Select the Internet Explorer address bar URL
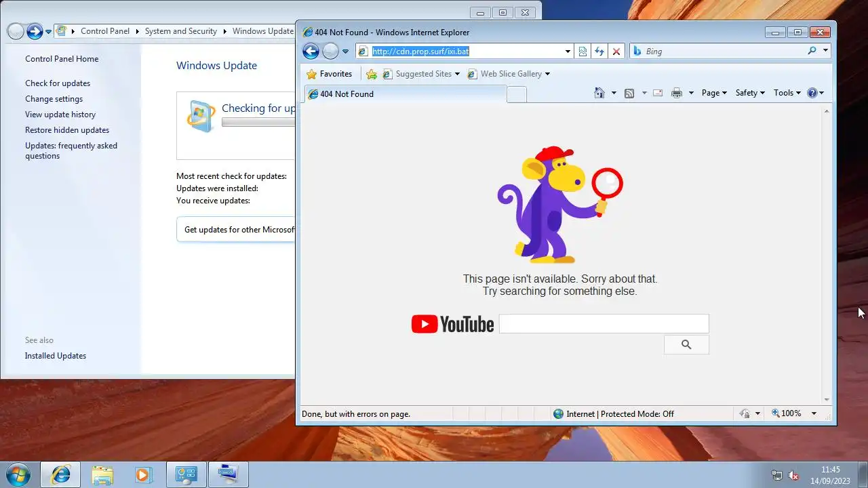The image size is (868, 488). pos(420,52)
